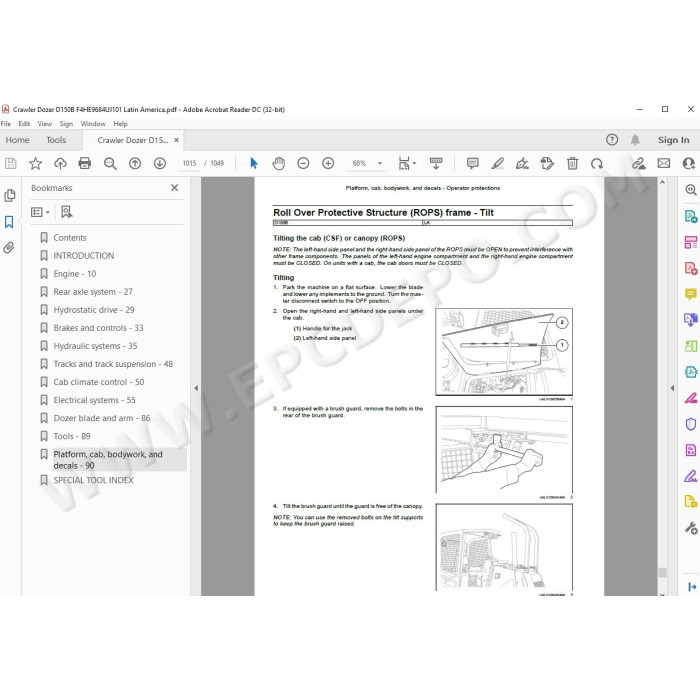Close the Crawler Dozer D15... document tab

tap(176, 140)
